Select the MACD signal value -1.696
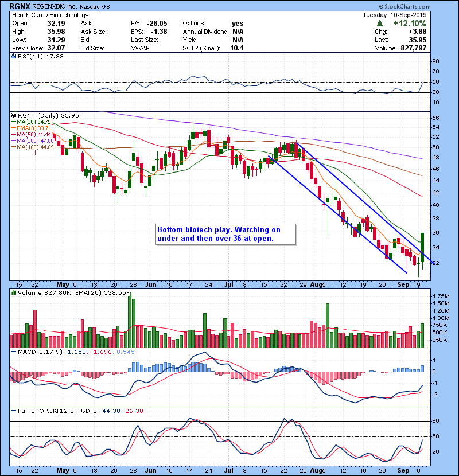 coord(101,352)
